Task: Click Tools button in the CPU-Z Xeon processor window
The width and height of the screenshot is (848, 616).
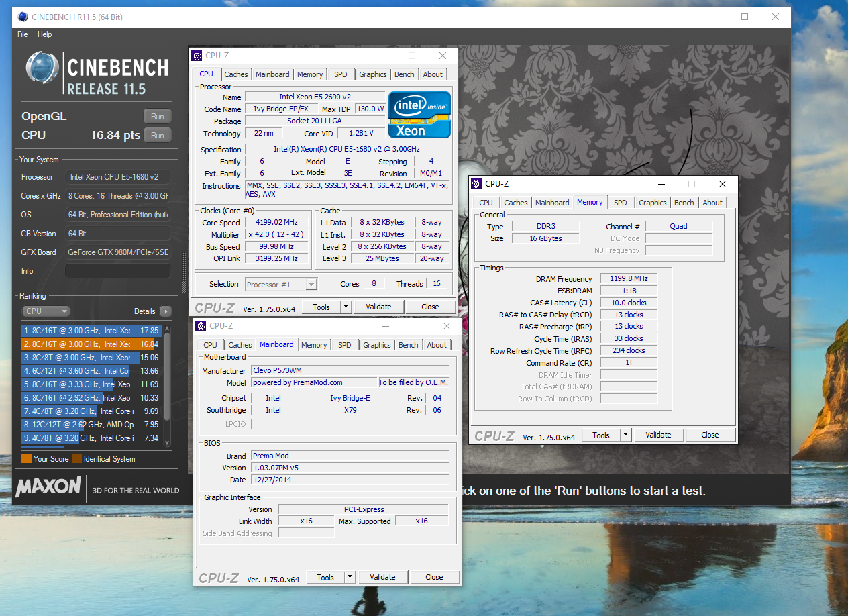Action: click(x=321, y=307)
